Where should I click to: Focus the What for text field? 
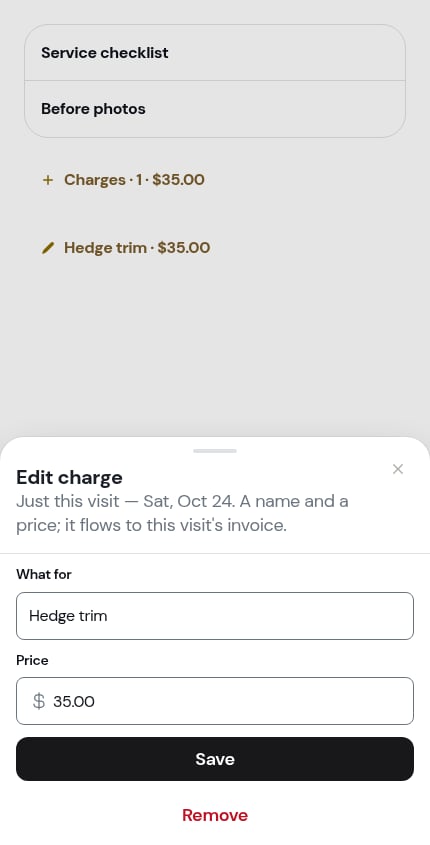215,616
